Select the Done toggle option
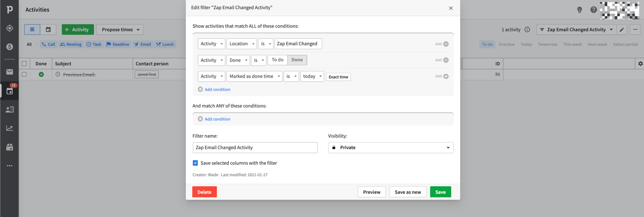The image size is (644, 217). (x=297, y=60)
